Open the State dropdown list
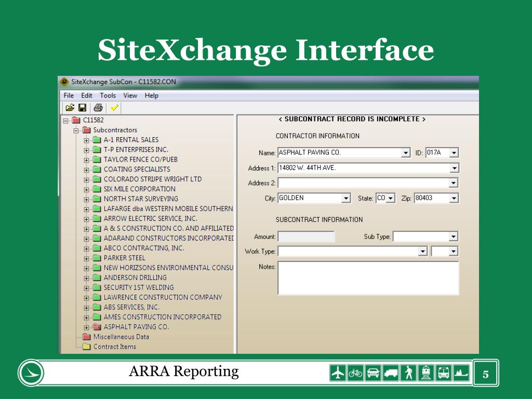The height and width of the screenshot is (399, 532). coord(391,198)
